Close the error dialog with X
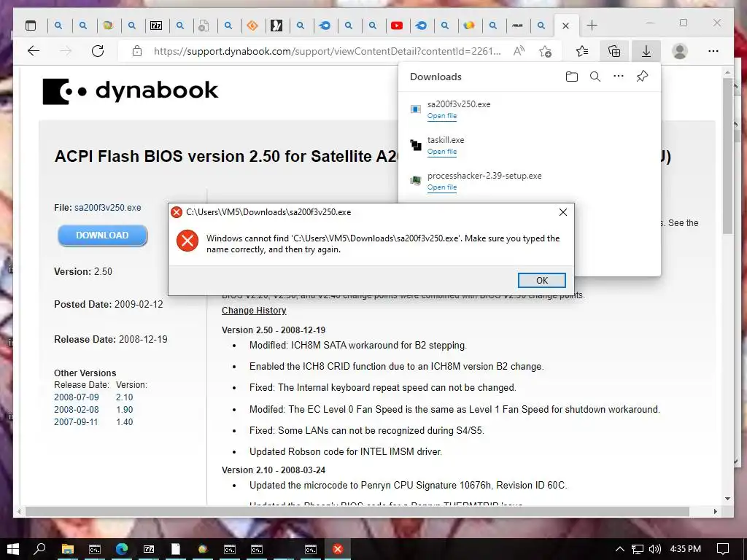This screenshot has width=747, height=560. [562, 212]
